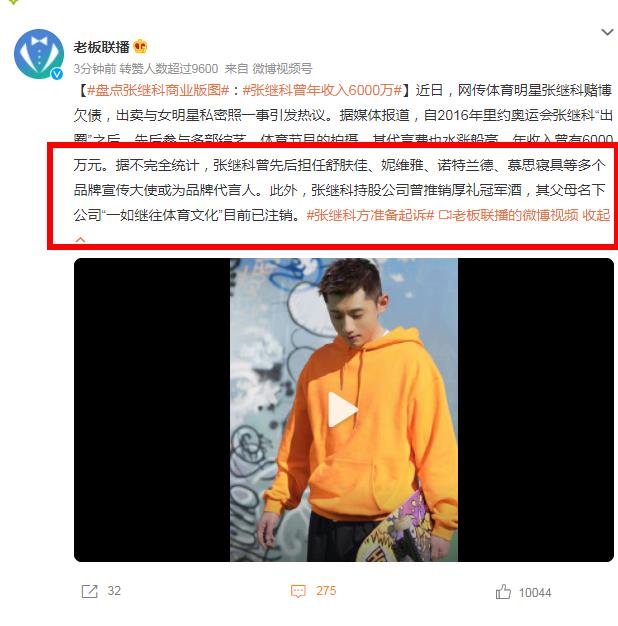Click the repost share icon
The image size is (618, 626).
pos(89,591)
